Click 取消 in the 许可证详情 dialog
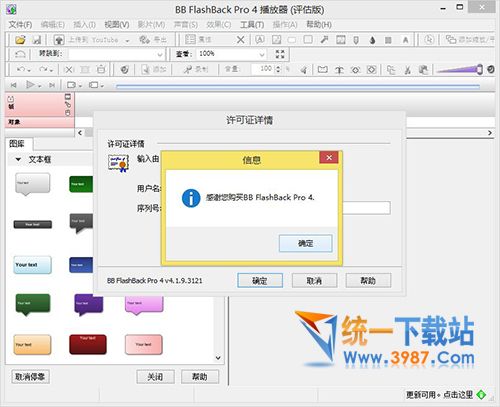Image resolution: width=500 pixels, height=407 pixels. (x=314, y=281)
